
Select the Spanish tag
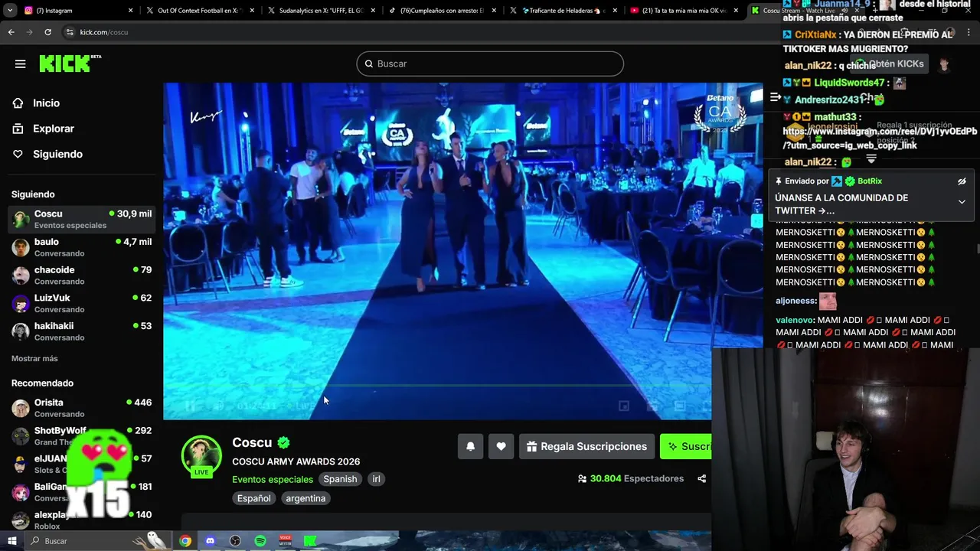340,479
